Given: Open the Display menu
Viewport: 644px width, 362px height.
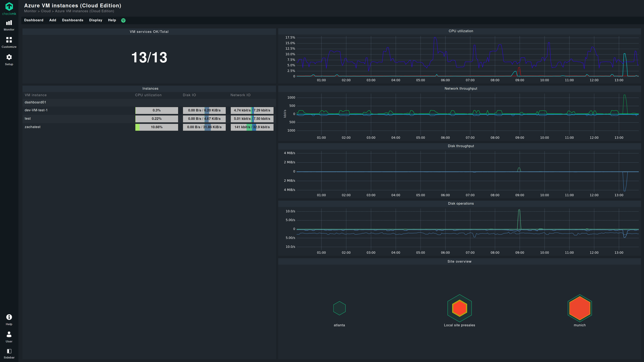Looking at the screenshot, I should 96,20.
